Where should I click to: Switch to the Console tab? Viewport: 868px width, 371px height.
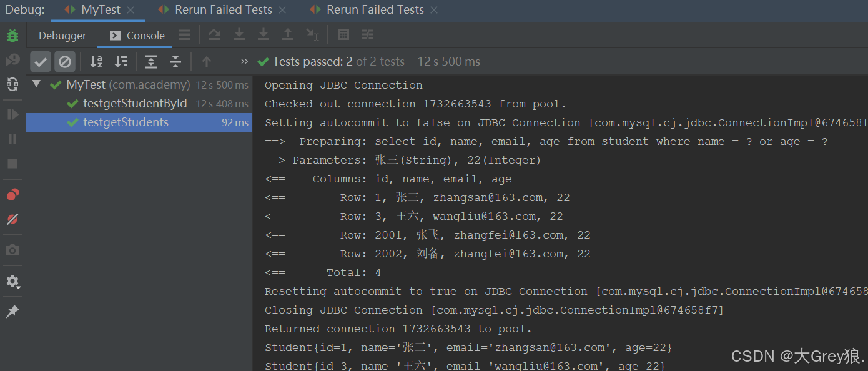(x=137, y=36)
